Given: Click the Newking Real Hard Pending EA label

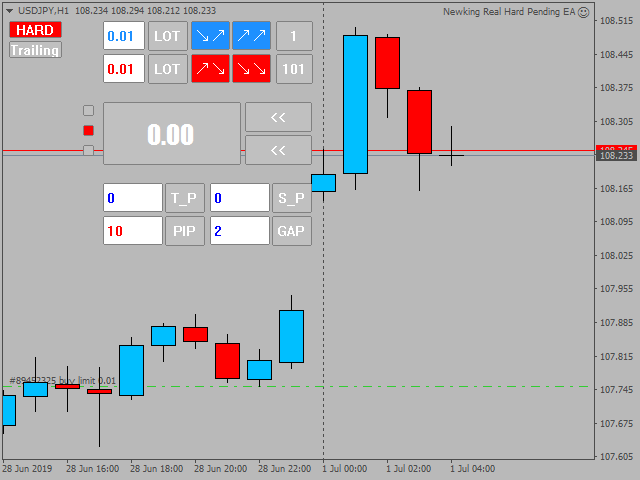Looking at the screenshot, I should click(x=509, y=12).
